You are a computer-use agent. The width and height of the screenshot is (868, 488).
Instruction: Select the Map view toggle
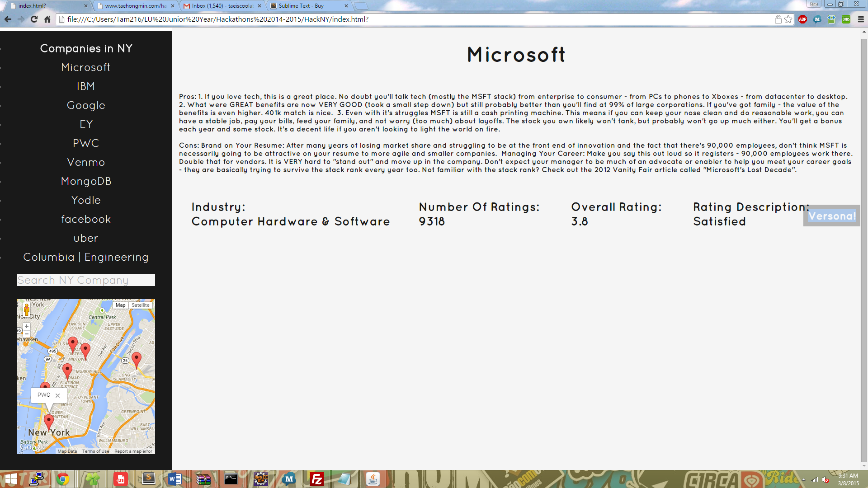tap(120, 305)
